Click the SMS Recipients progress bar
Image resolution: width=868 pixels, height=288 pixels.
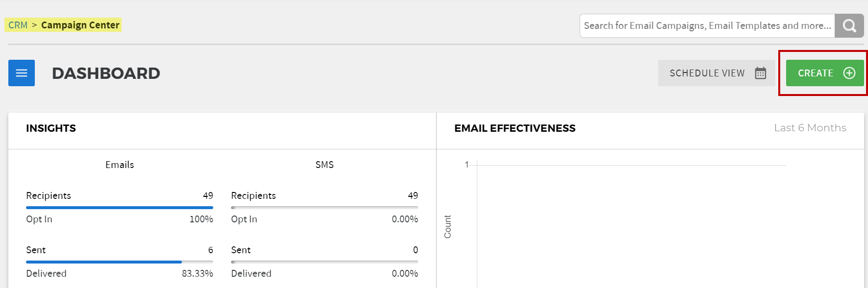click(x=325, y=208)
